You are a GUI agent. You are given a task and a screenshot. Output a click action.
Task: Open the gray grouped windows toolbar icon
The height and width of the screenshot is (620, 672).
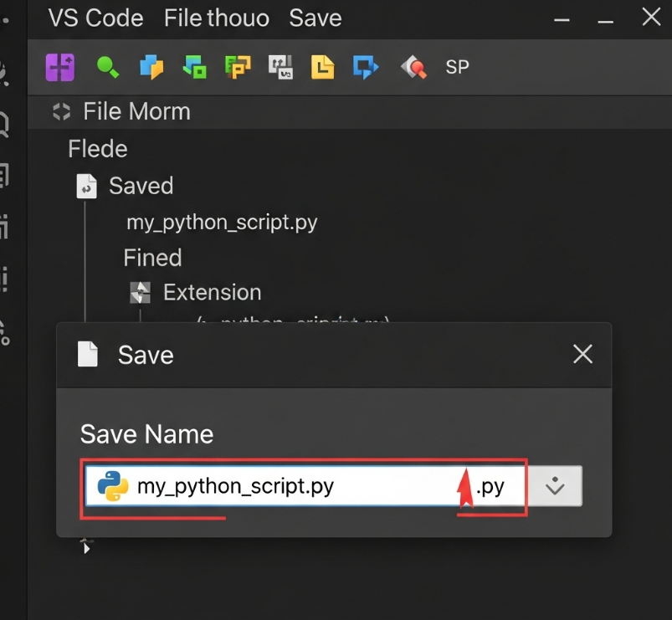[x=281, y=66]
